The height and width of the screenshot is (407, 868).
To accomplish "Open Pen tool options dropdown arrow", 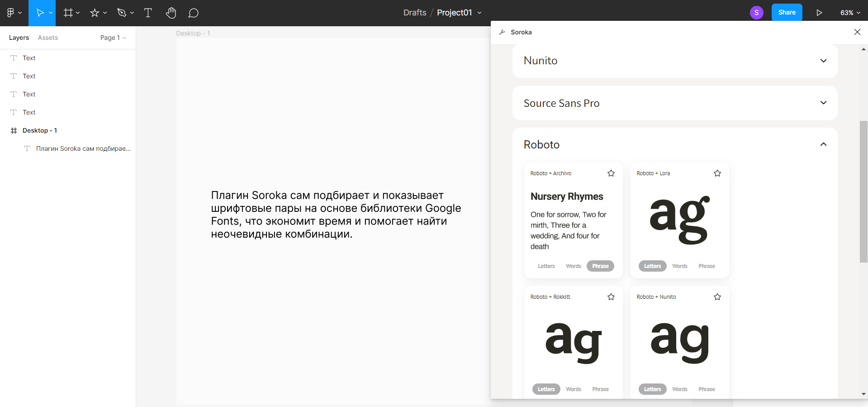I will 132,13.
